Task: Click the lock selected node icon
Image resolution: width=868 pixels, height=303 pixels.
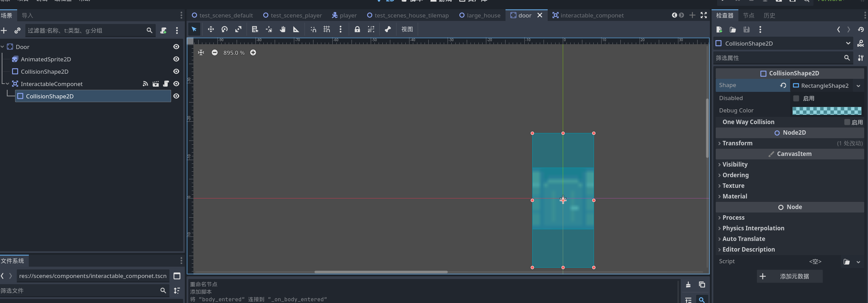Action: coord(357,29)
